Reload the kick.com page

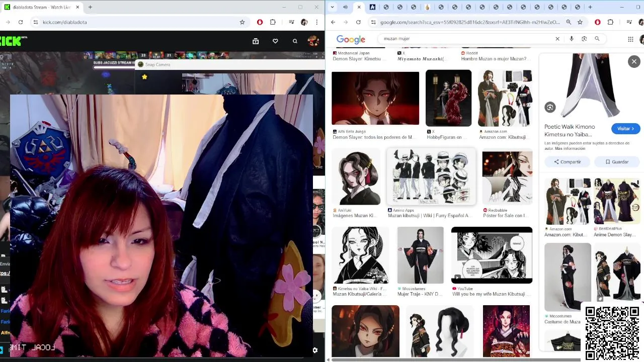pos(21,22)
